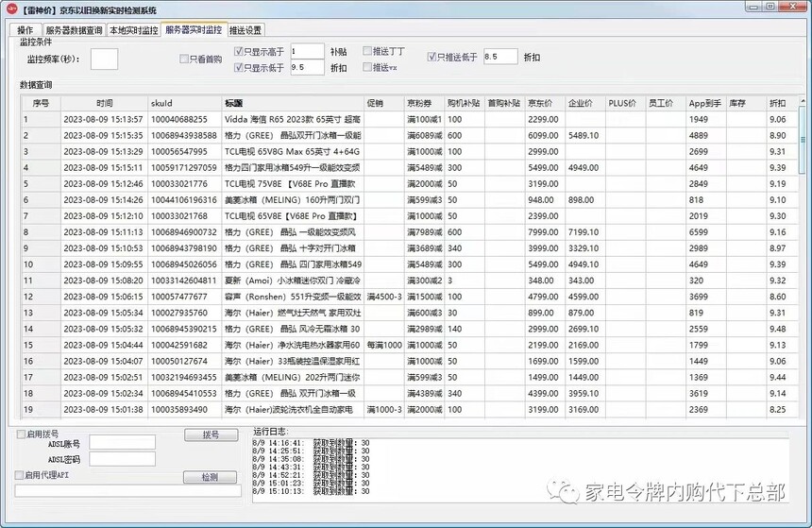Click the TCL电视 65V8G Max title cell
Viewport: 812px width, 528px height.
[x=292, y=151]
